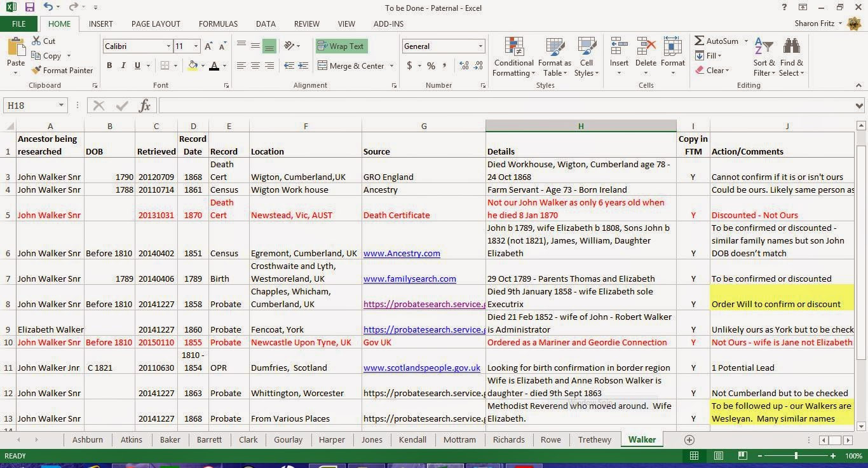Click the Increase Font Size icon
Screen dimensions: 868x468
[x=209, y=46]
